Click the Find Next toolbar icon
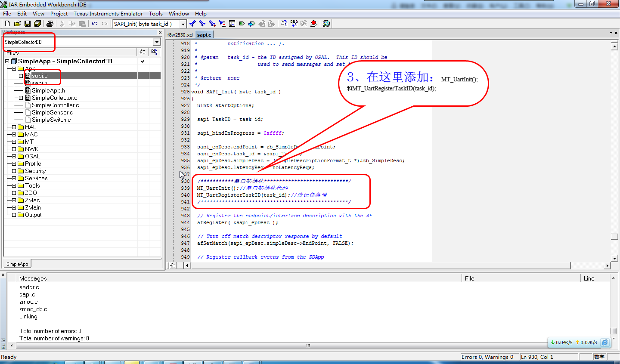Screen dimensions: 620x364 (x=202, y=24)
